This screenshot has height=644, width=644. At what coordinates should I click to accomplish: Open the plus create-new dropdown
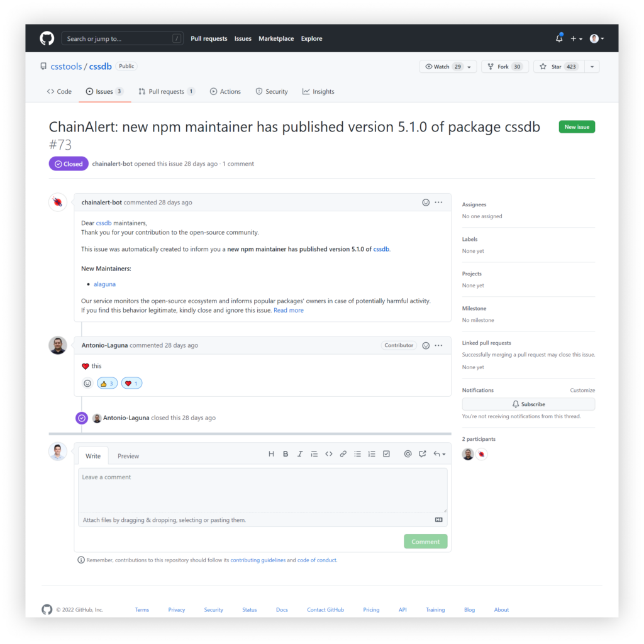point(576,38)
